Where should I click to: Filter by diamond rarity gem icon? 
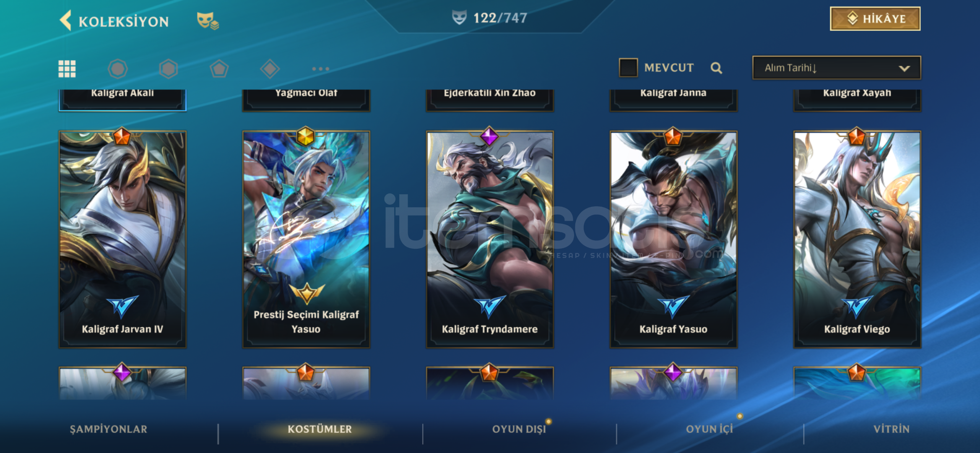click(x=270, y=69)
